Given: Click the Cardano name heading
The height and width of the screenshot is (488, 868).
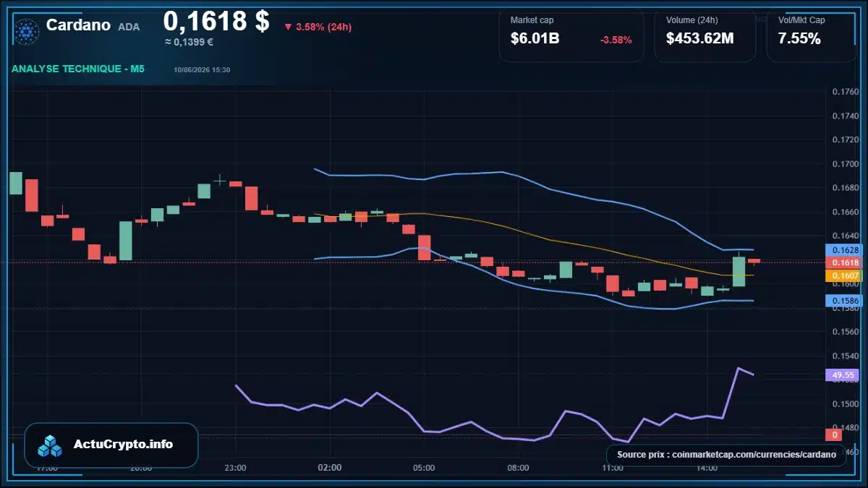Looking at the screenshot, I should (x=78, y=25).
